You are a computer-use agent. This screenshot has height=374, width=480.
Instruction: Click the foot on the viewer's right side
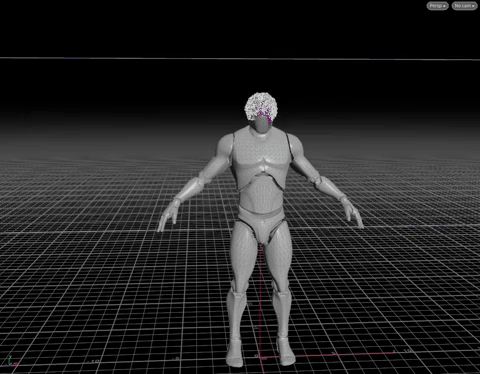(286, 351)
